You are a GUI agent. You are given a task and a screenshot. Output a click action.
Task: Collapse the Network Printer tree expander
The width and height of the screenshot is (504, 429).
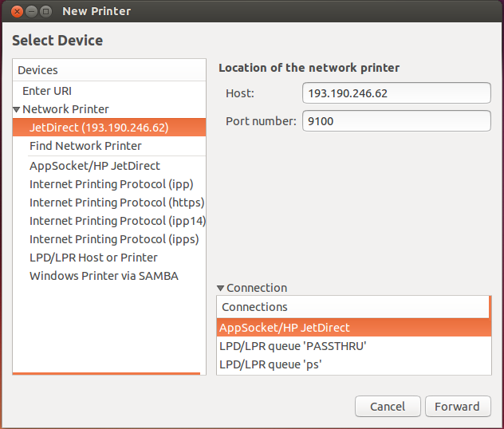click(17, 109)
